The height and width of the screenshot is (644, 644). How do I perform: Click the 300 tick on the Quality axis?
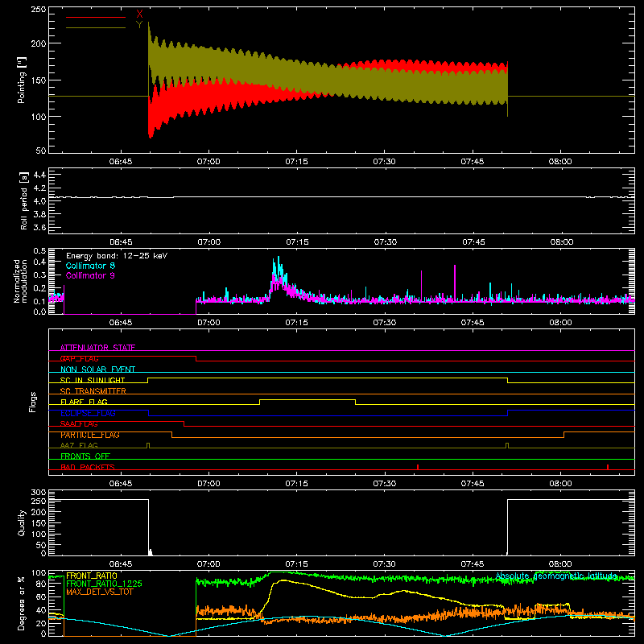tap(38, 493)
